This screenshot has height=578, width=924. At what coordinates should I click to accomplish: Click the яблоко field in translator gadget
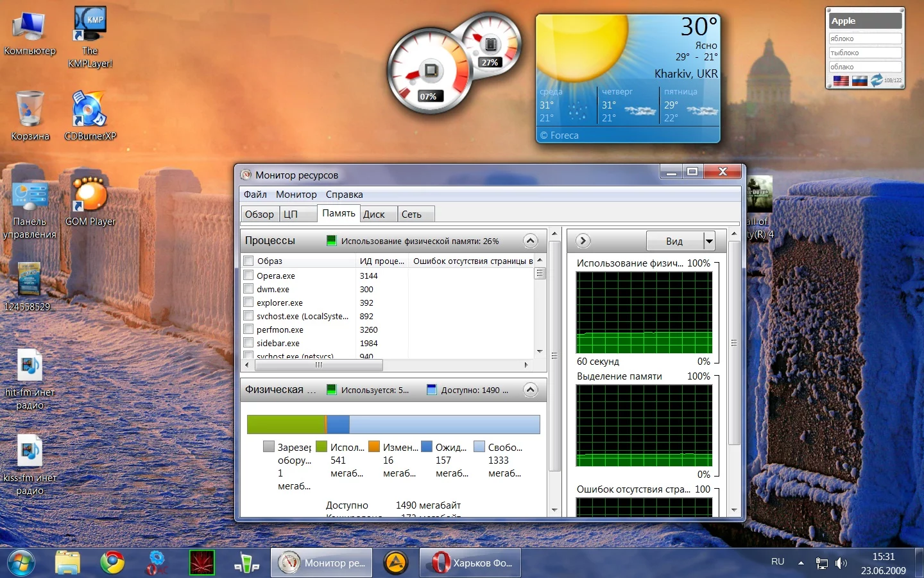coord(865,39)
